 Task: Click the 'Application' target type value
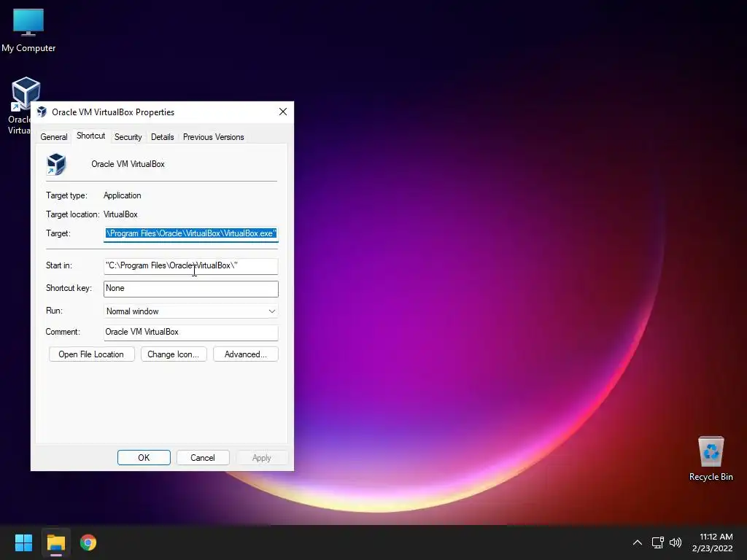coord(123,195)
